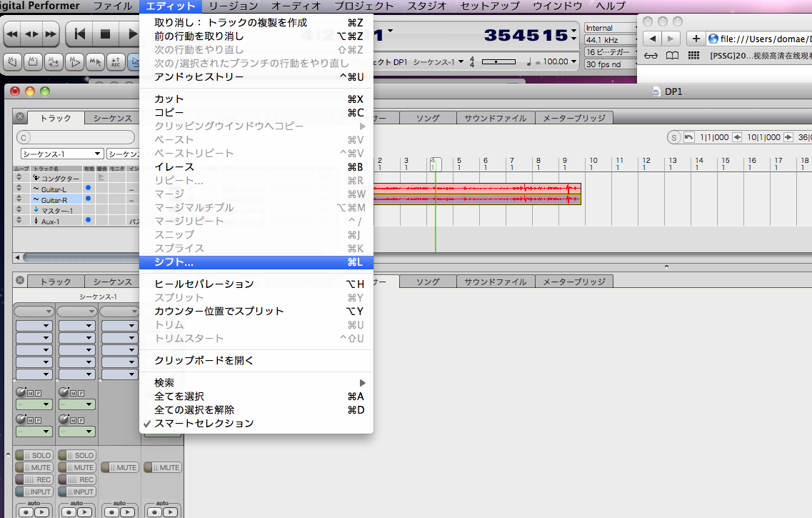Click the S selection button above timeline
The image size is (812, 518).
[x=673, y=137]
